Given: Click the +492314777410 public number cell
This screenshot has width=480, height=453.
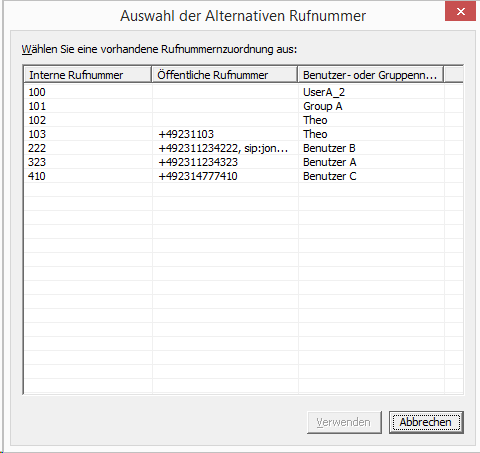Looking at the screenshot, I should point(198,176).
